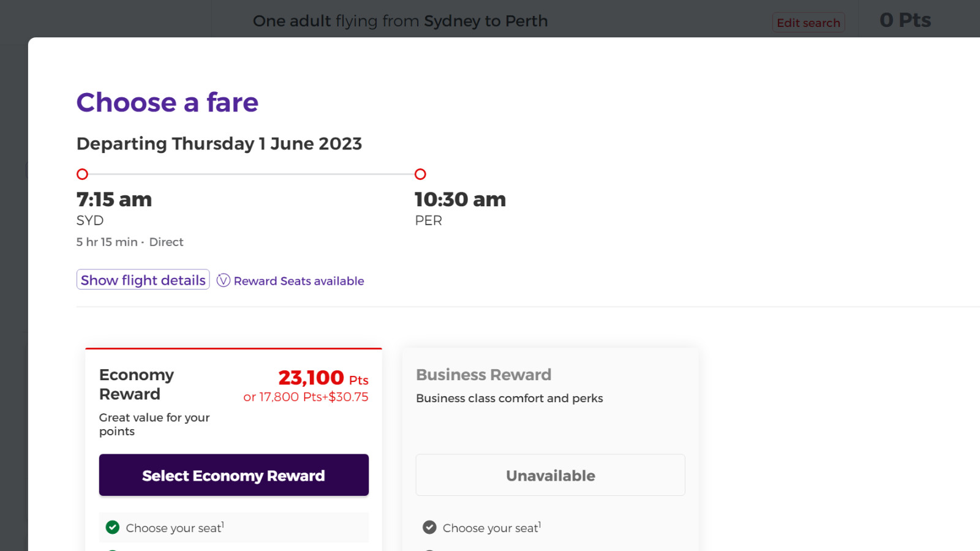Image resolution: width=980 pixels, height=551 pixels.
Task: Click the SYD departure circle marker
Action: point(82,174)
